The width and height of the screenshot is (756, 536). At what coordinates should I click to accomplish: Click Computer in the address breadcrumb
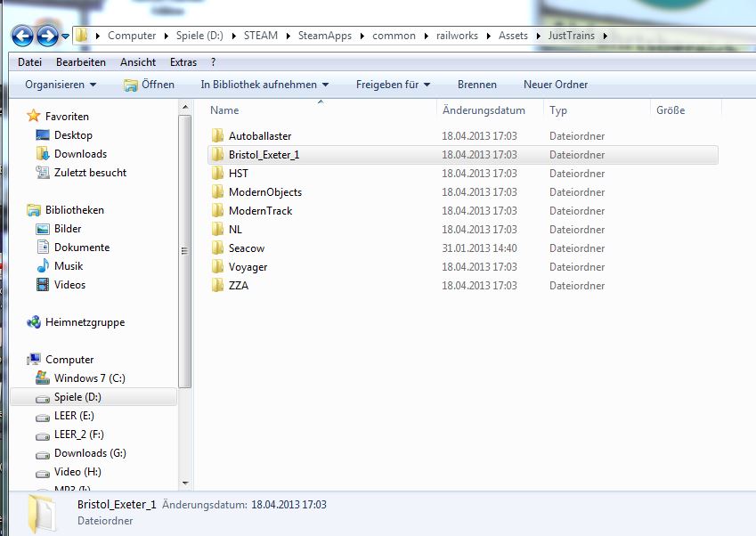pyautogui.click(x=132, y=36)
